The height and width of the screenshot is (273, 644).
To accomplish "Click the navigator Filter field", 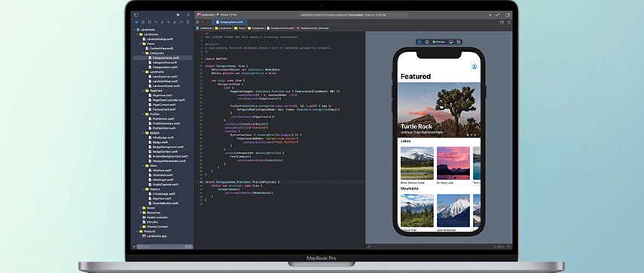I will [x=165, y=247].
